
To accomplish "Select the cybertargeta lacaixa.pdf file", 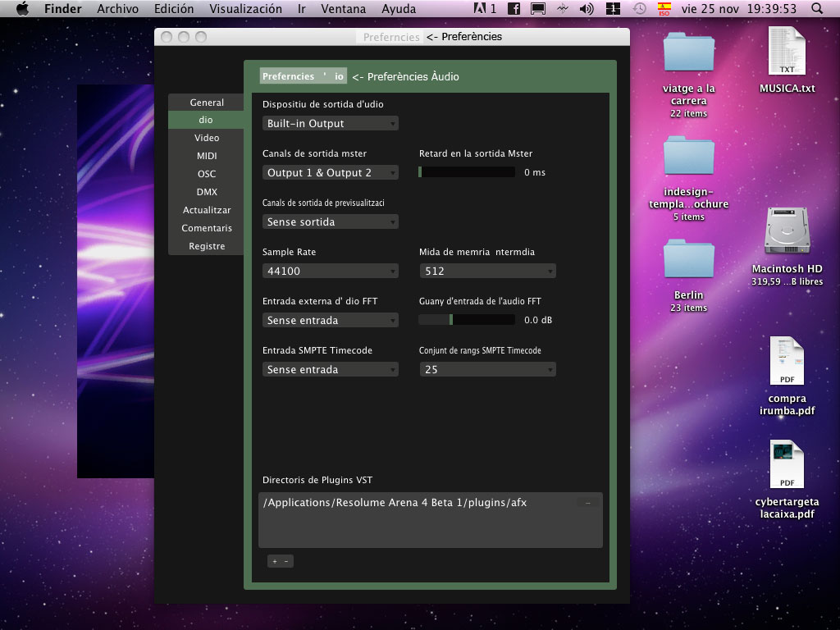I will tap(787, 464).
